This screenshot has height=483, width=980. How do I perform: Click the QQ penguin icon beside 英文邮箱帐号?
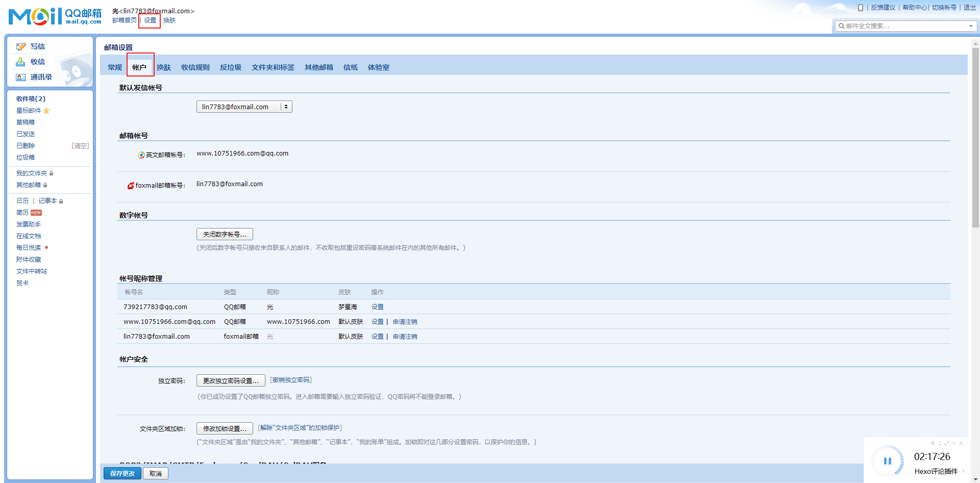(x=141, y=155)
